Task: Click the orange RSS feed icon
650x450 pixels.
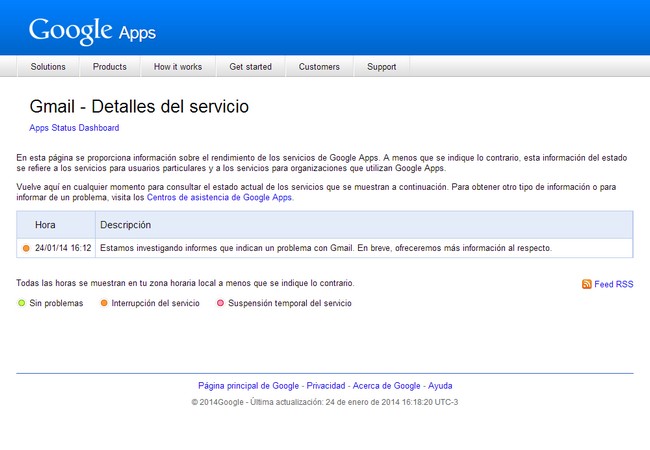Action: coord(587,284)
